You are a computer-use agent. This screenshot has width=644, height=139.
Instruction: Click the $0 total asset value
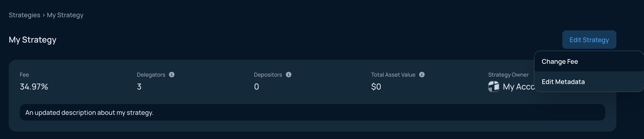(x=376, y=87)
